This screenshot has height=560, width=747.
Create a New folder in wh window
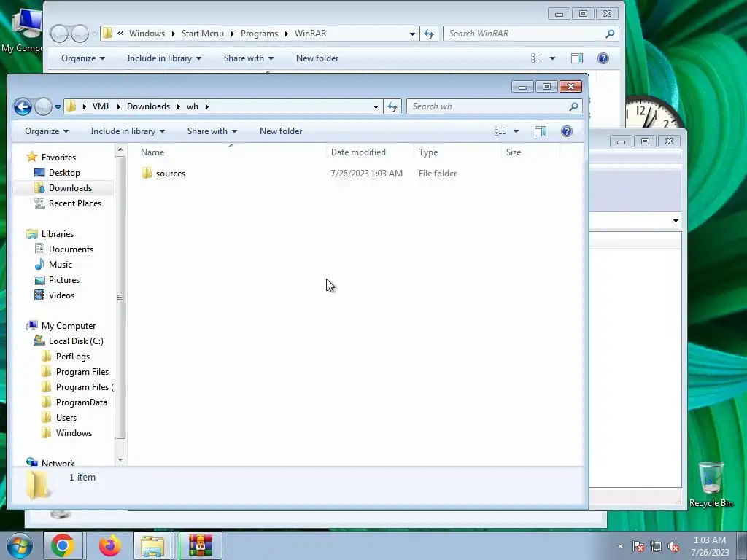pos(281,131)
